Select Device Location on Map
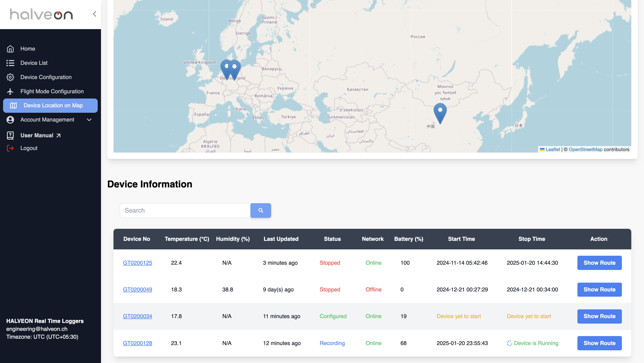This screenshot has height=363, width=644. pyautogui.click(x=50, y=106)
